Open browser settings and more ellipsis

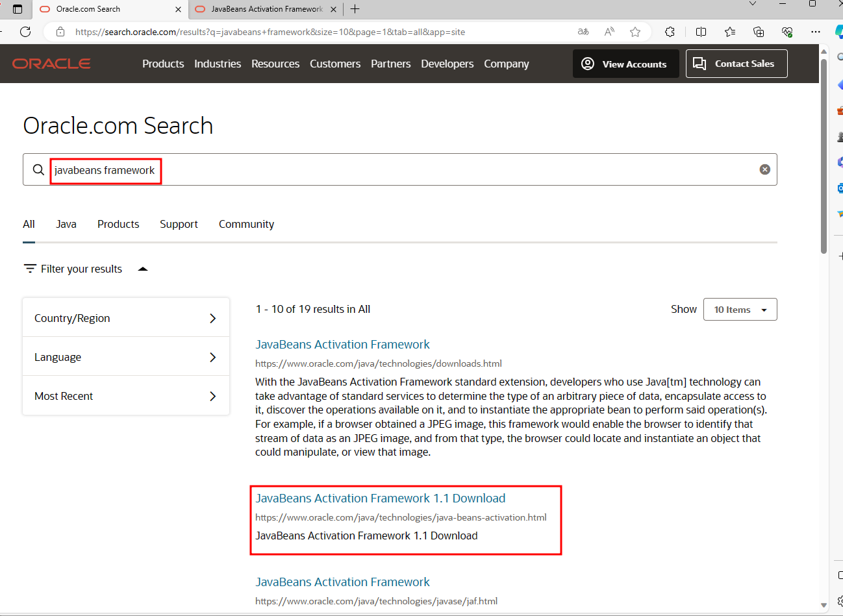816,32
